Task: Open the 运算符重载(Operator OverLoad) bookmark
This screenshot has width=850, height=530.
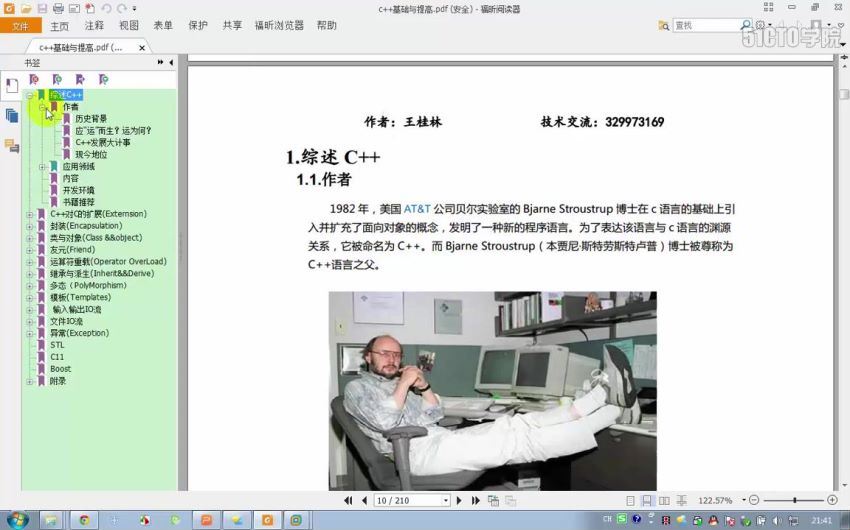Action: point(108,262)
